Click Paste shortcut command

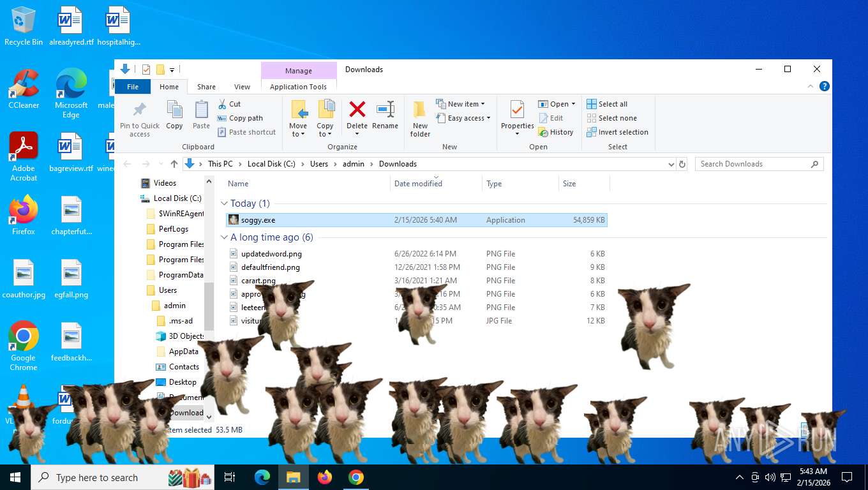coord(246,132)
